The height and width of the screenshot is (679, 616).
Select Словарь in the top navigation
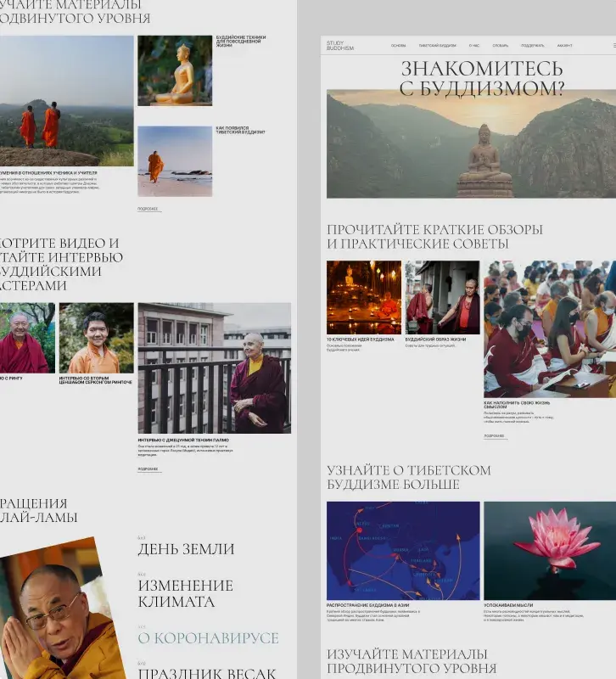coord(501,46)
